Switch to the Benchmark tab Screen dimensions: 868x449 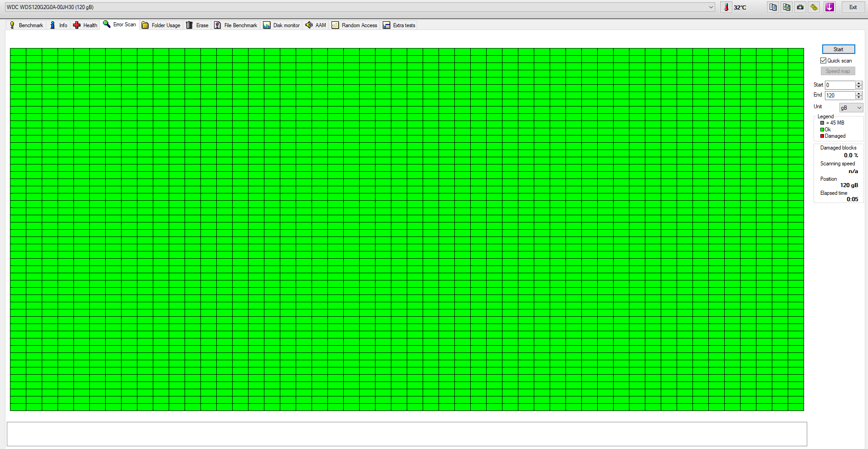point(26,25)
